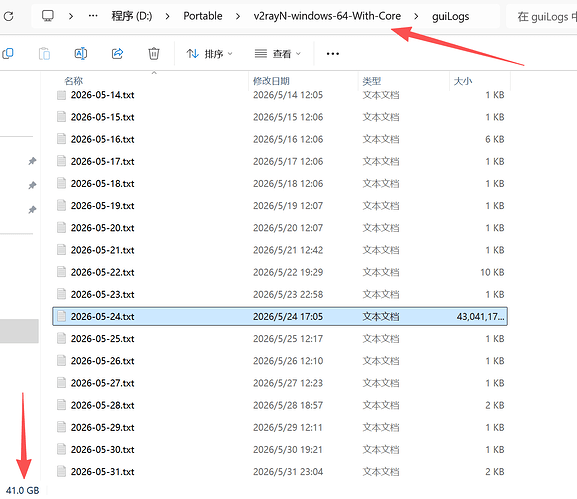Click the rename icon in toolbar

[x=81, y=54]
